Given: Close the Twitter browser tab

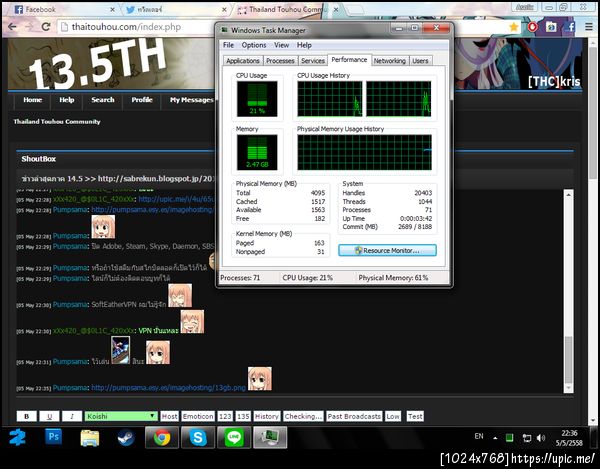Looking at the screenshot, I should [x=224, y=10].
